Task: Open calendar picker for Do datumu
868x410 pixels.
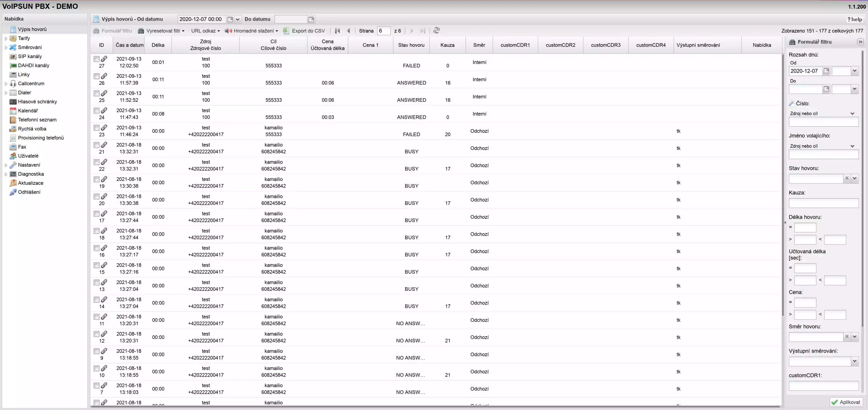Action: coord(311,19)
